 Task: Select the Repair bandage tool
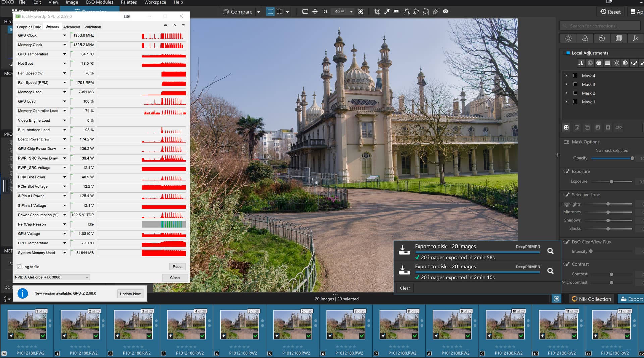(436, 12)
